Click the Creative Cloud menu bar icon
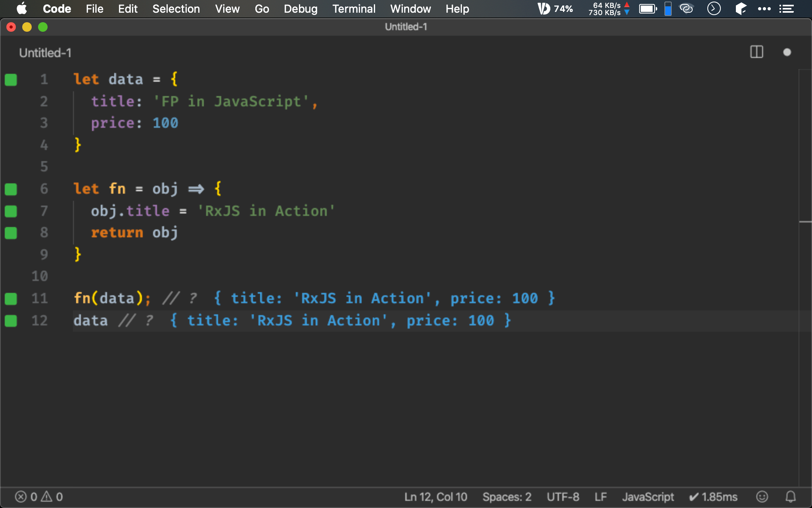The width and height of the screenshot is (812, 508). pos(686,9)
